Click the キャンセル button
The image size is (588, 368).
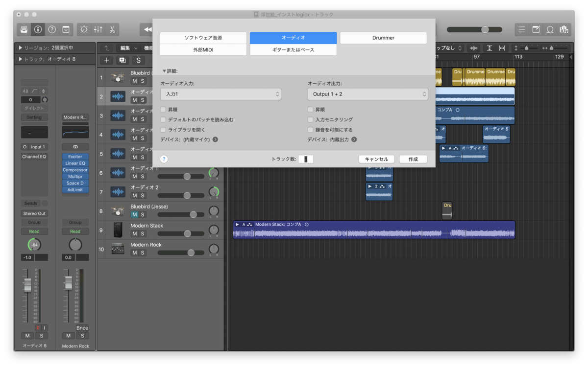click(376, 159)
